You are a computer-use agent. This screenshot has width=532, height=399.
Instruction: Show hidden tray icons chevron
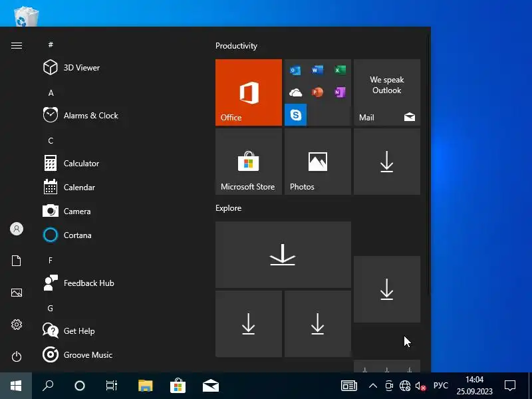point(373,386)
